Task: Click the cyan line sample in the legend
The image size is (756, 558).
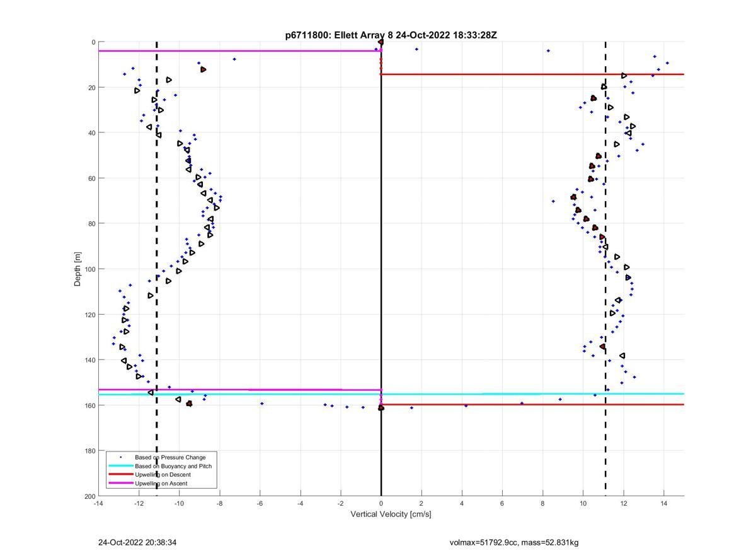Action: (120, 466)
